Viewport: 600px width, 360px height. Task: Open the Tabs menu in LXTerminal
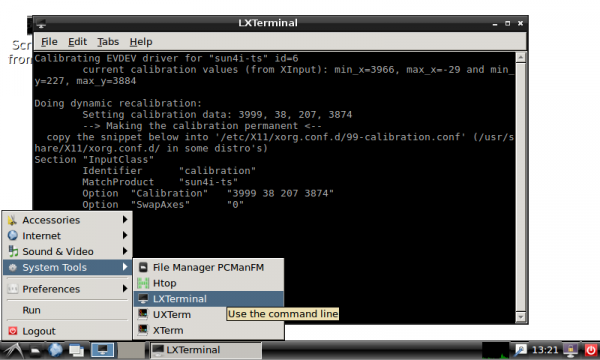(x=108, y=42)
